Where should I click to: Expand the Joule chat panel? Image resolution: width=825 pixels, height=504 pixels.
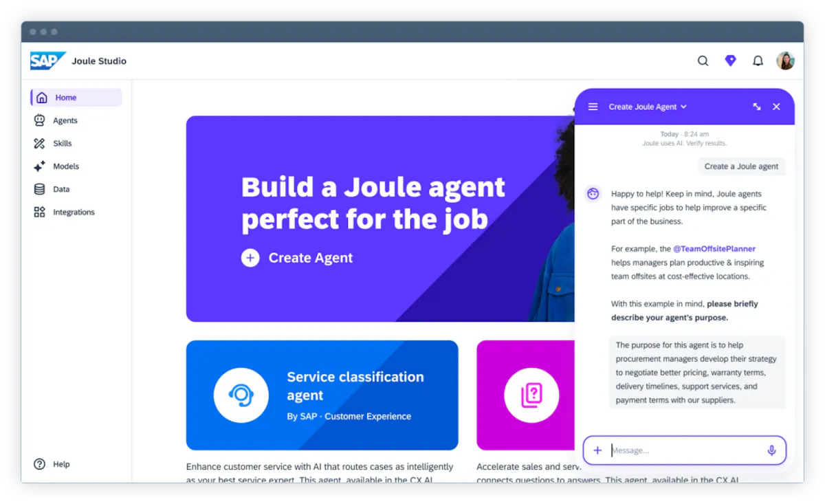click(756, 107)
